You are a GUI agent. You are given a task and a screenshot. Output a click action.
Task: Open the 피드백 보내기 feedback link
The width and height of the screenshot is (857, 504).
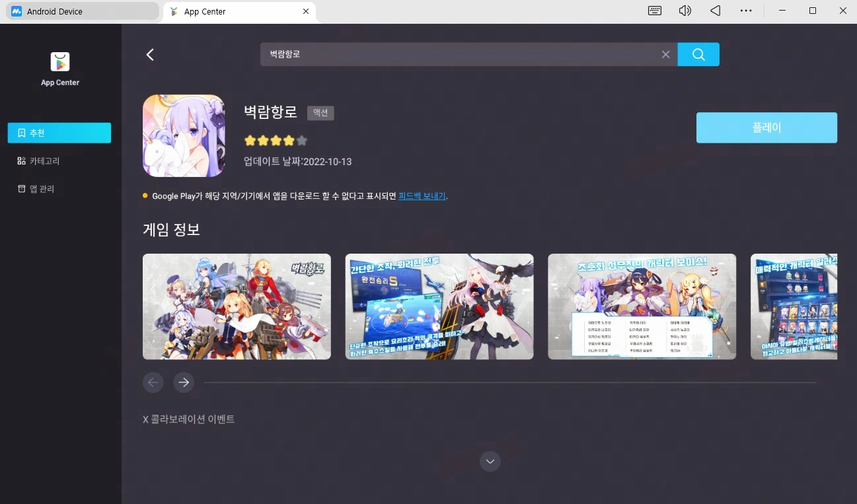pos(422,196)
